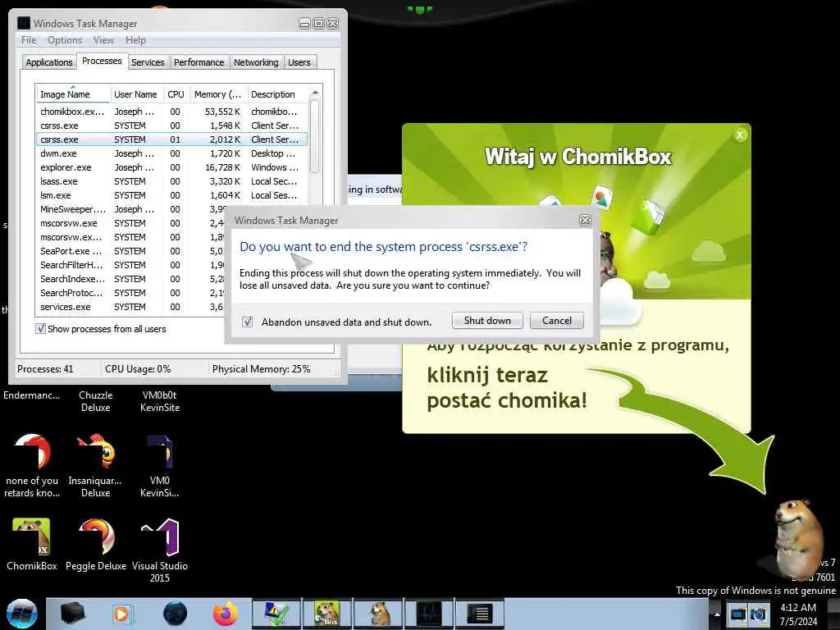Switch to the Performance tab
This screenshot has width=840, height=630.
(x=199, y=62)
